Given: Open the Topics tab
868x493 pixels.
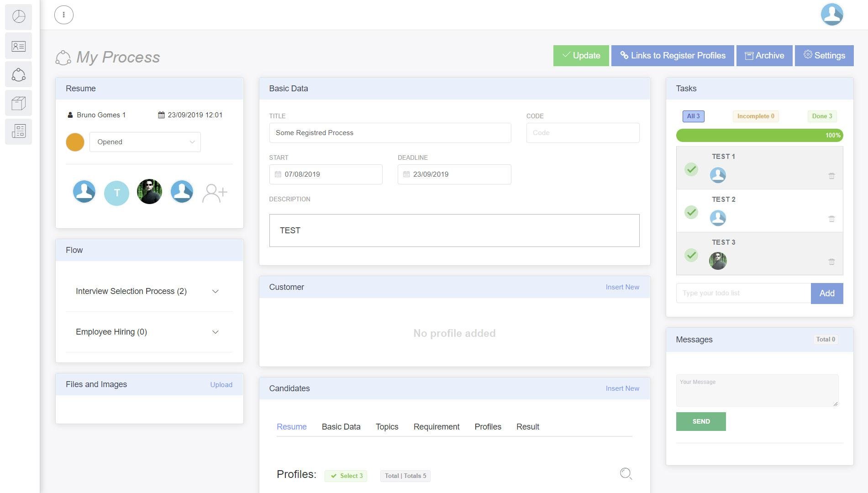Looking at the screenshot, I should [387, 427].
